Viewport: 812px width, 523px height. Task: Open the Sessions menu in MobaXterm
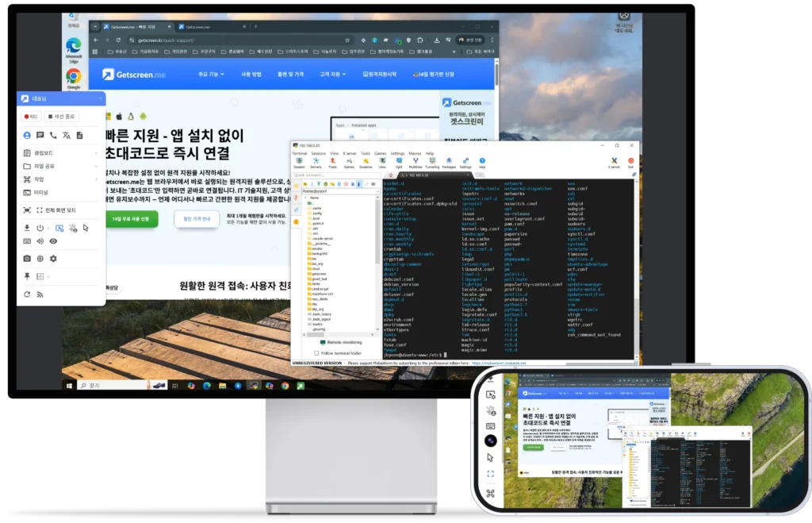pos(319,153)
